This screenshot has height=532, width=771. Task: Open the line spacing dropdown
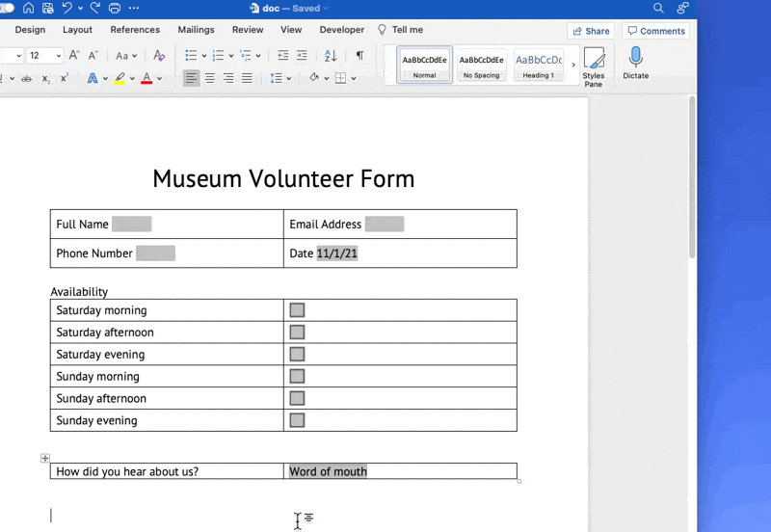point(280,78)
